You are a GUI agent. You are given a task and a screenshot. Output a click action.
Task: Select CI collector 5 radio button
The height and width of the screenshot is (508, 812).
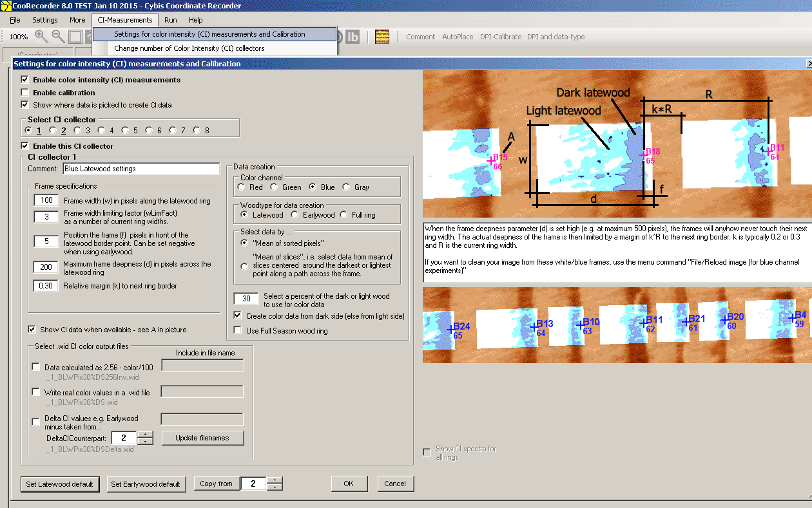pos(125,131)
